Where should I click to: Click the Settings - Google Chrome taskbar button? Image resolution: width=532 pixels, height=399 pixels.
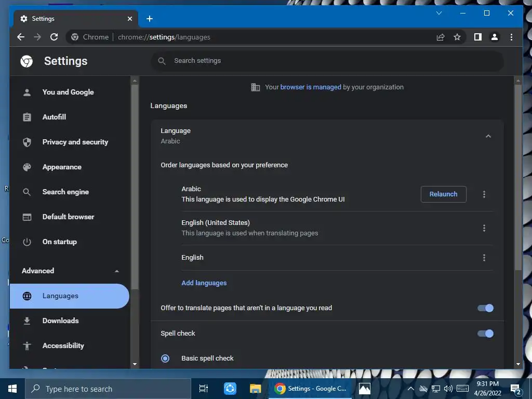pos(310,389)
